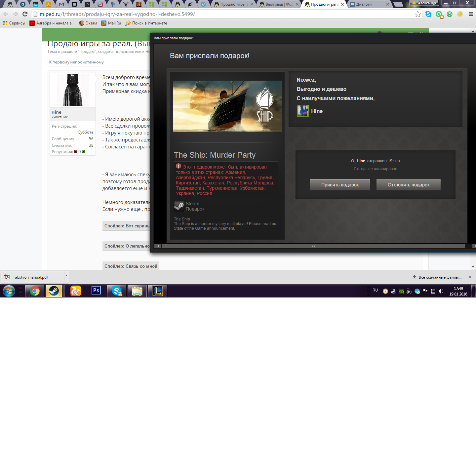The width and height of the screenshot is (476, 472).
Task: Expand spoiler starting with "О легально"
Action: (127, 246)
